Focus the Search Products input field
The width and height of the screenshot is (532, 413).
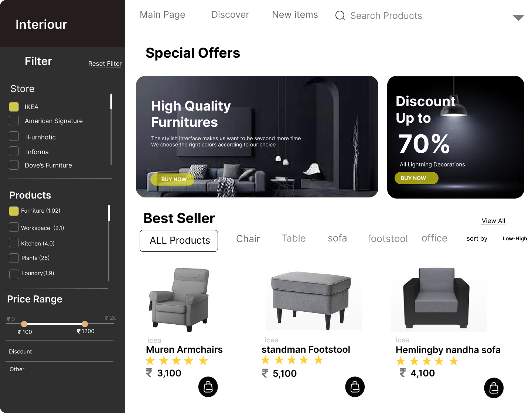[x=386, y=16]
